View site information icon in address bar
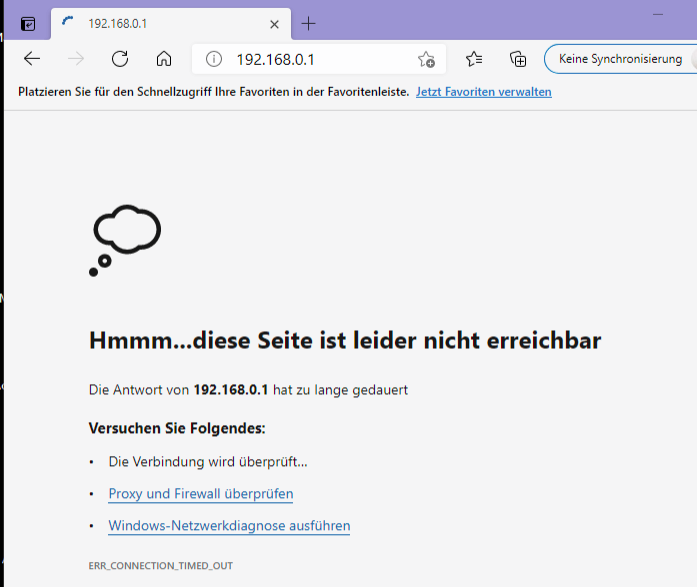Image resolution: width=697 pixels, height=587 pixels. tap(213, 59)
